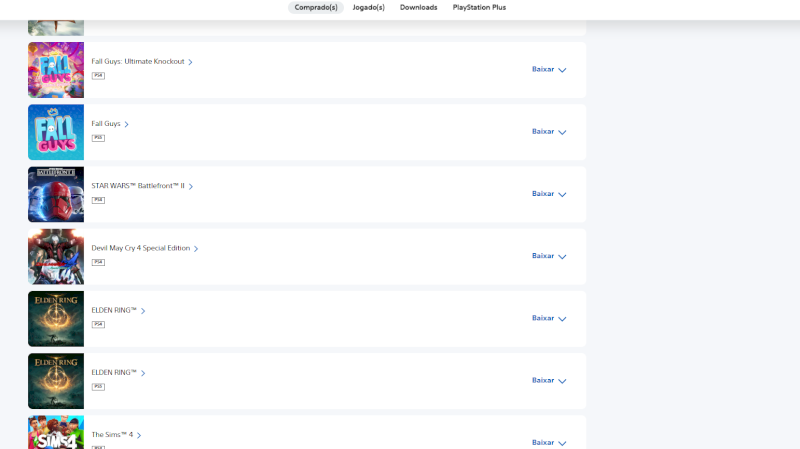This screenshot has width=800, height=449.
Task: Expand Baixar dropdown for PS5 Fall Guys
Action: (x=549, y=132)
